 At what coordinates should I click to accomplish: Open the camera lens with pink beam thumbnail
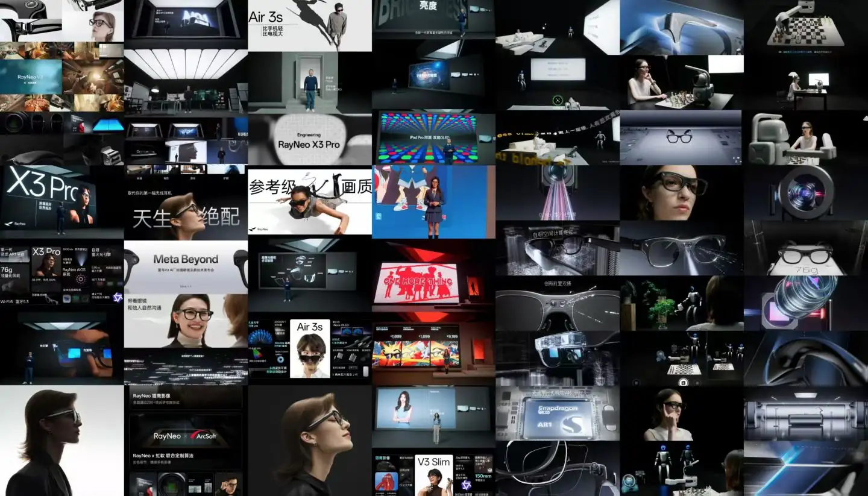[x=558, y=193]
